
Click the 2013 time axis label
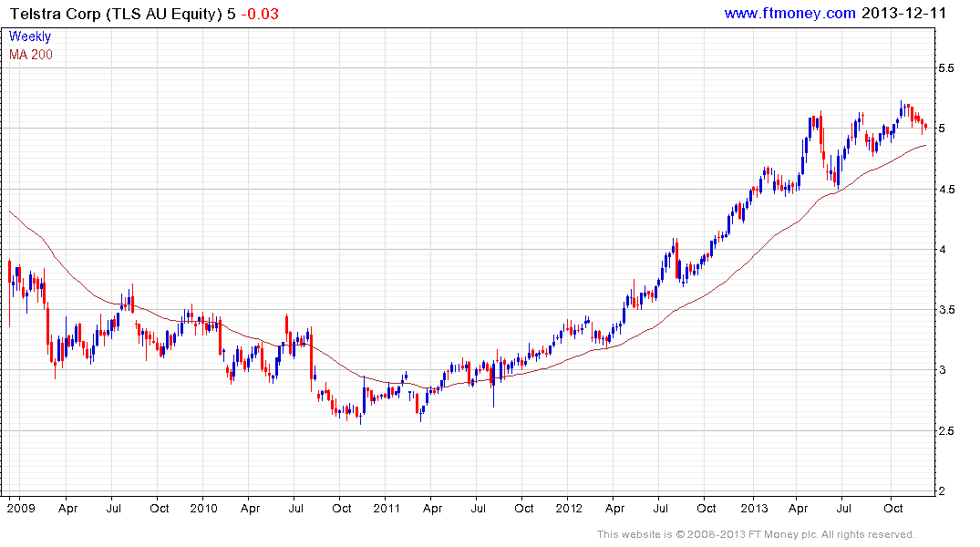pos(755,508)
